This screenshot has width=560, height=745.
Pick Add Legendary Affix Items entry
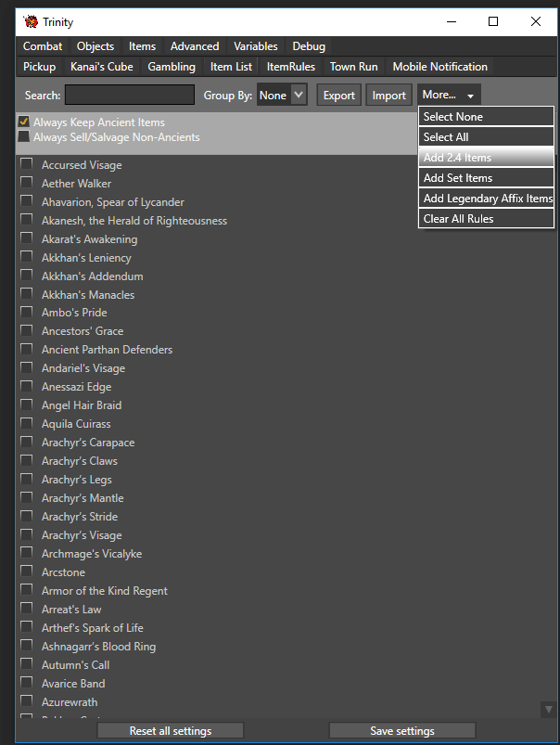coord(486,199)
